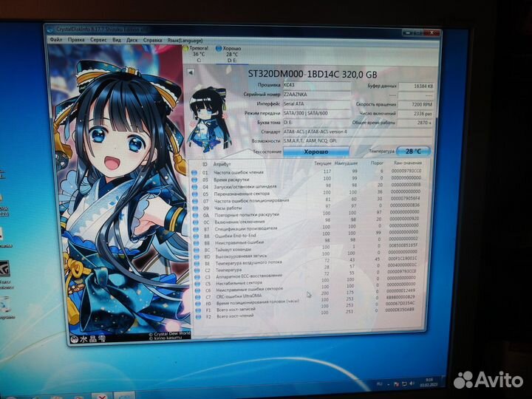This screenshot has height=399, width=532.
Task: Click status circle for attribute 09 Часы работы
Action: (195, 208)
